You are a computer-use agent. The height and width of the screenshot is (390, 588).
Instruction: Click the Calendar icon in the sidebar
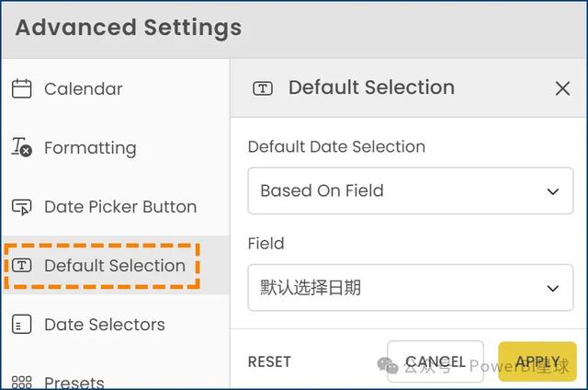(21, 89)
